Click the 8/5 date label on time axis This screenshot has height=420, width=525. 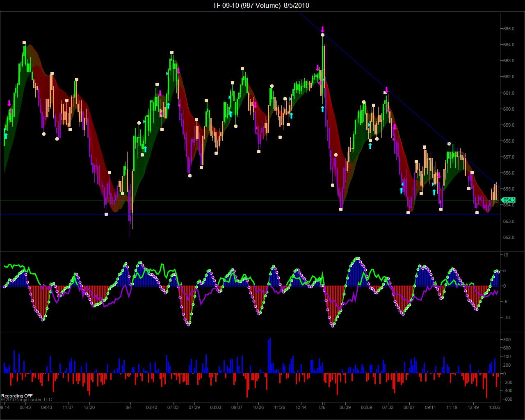[x=323, y=408]
